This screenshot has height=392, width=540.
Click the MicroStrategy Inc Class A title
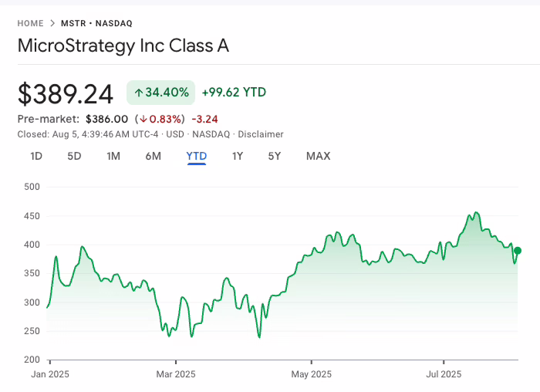(x=123, y=46)
